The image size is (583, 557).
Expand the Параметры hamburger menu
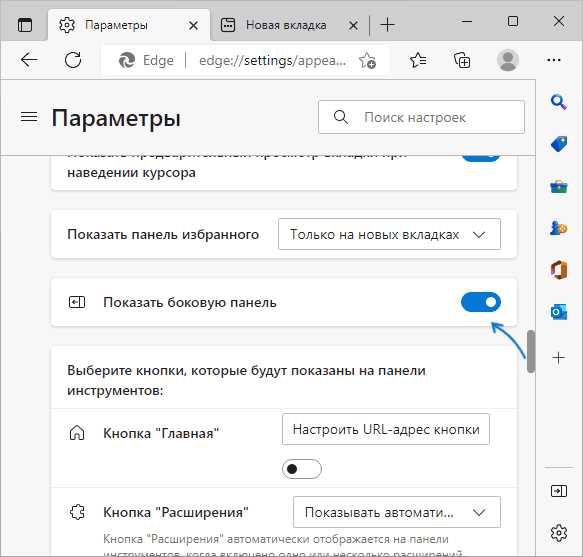pos(29,117)
